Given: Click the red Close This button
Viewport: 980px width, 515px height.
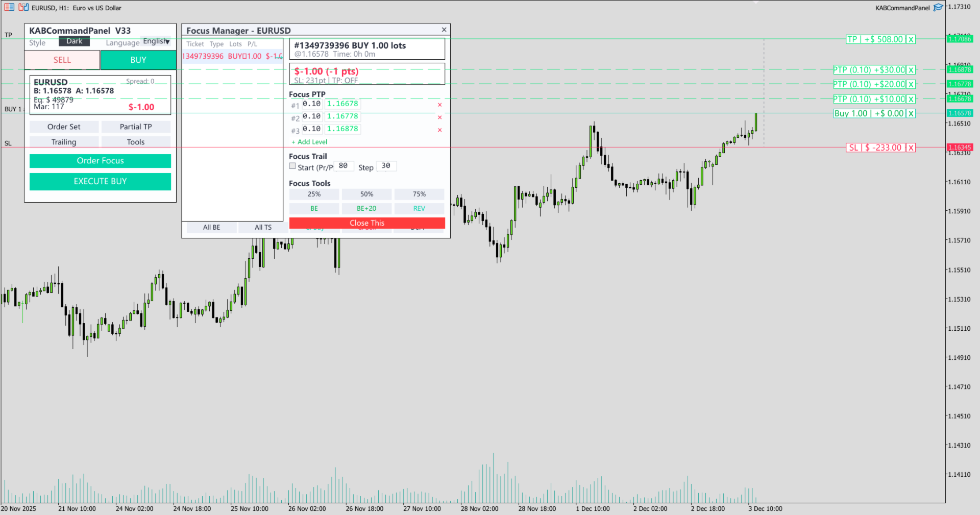Looking at the screenshot, I should click(367, 223).
